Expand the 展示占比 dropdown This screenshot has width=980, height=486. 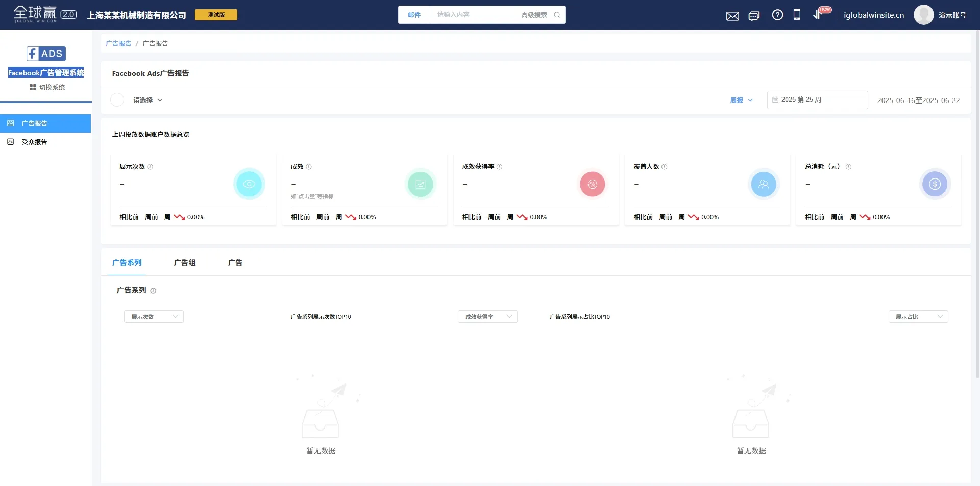918,317
